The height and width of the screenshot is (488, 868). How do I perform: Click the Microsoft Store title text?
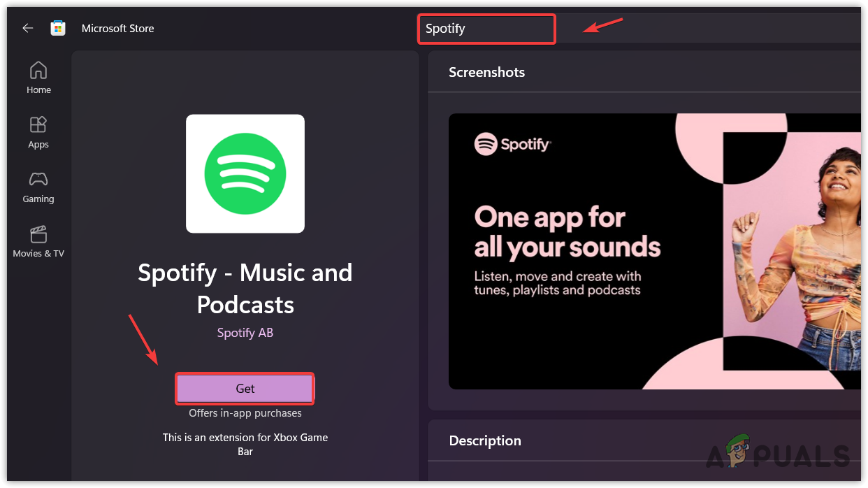117,29
